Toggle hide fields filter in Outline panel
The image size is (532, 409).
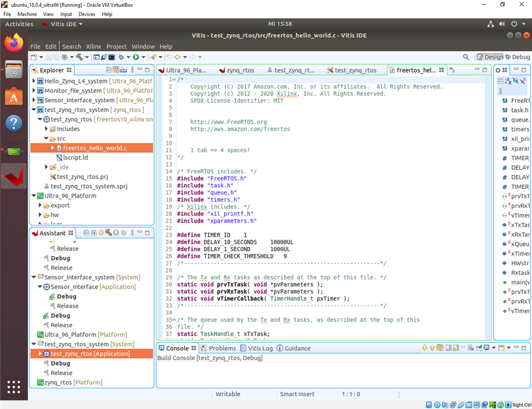tap(516, 81)
